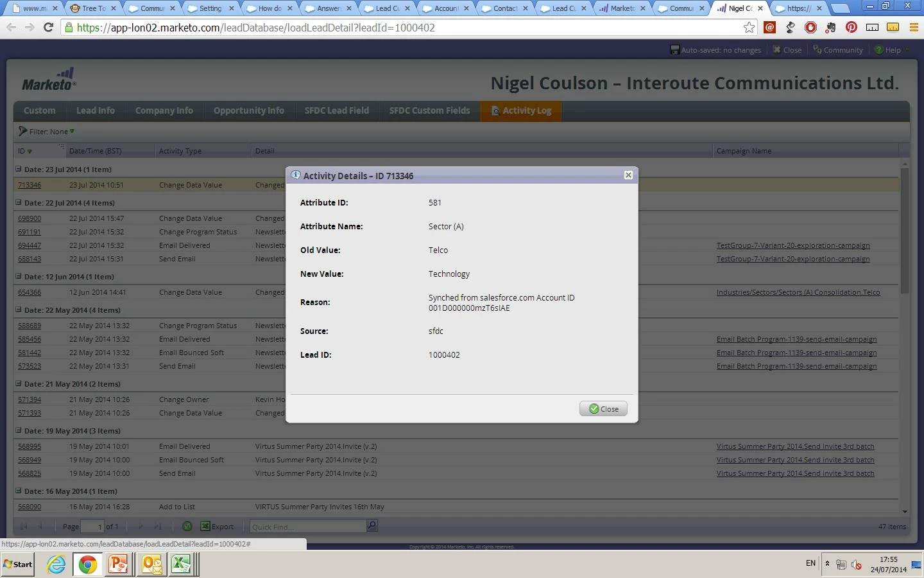Viewport: 924px width, 578px height.
Task: Open Outlook from the taskbar
Action: click(151, 565)
